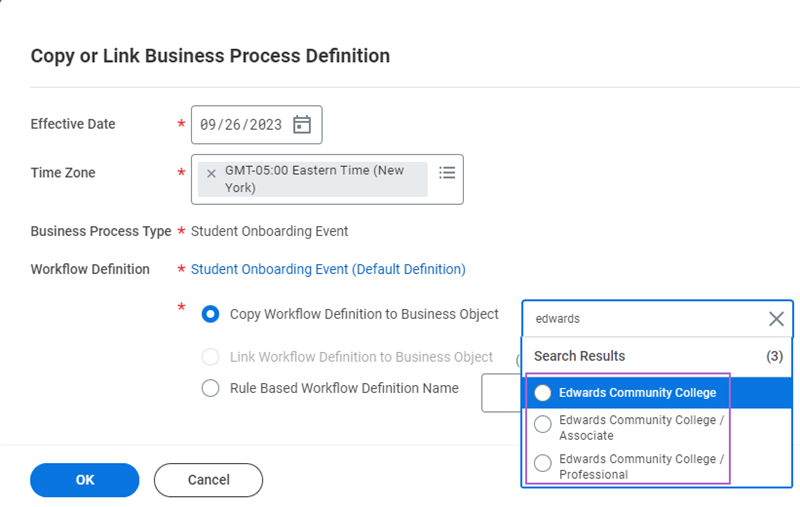Viewport: 800px width, 507px height.
Task: Confirm with the OK button
Action: [x=85, y=480]
